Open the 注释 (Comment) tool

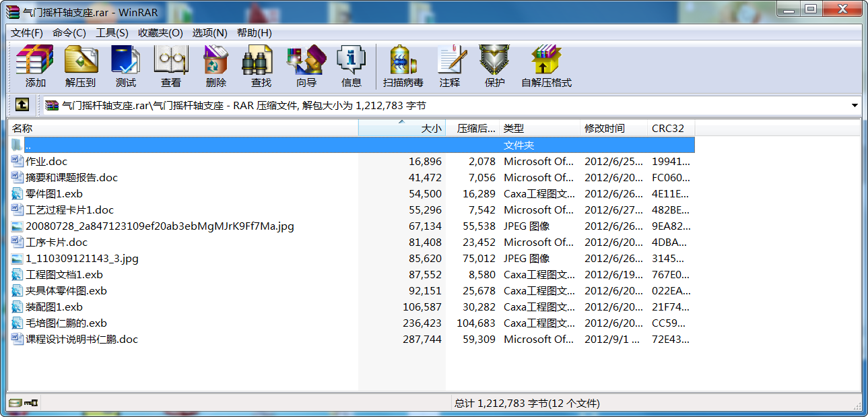point(450,66)
